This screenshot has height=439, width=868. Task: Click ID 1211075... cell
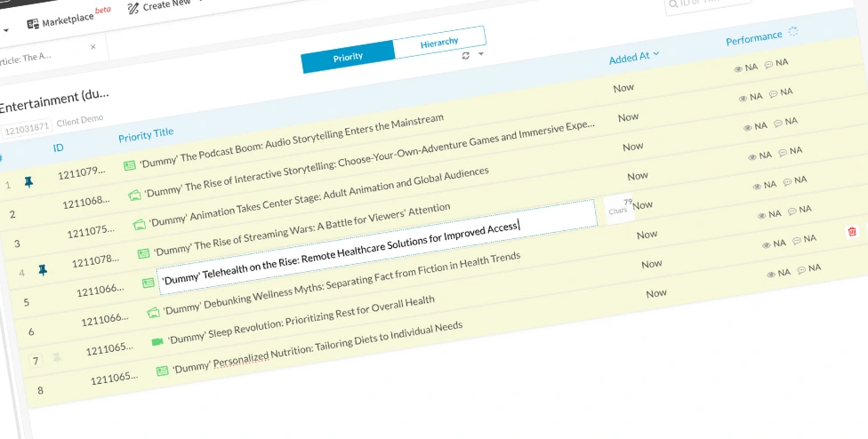[91, 232]
